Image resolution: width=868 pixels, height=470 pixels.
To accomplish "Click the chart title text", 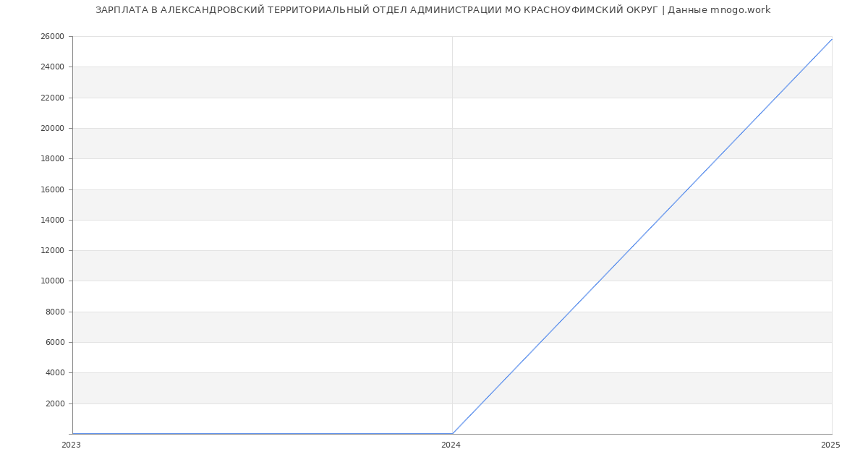I will [x=433, y=10].
